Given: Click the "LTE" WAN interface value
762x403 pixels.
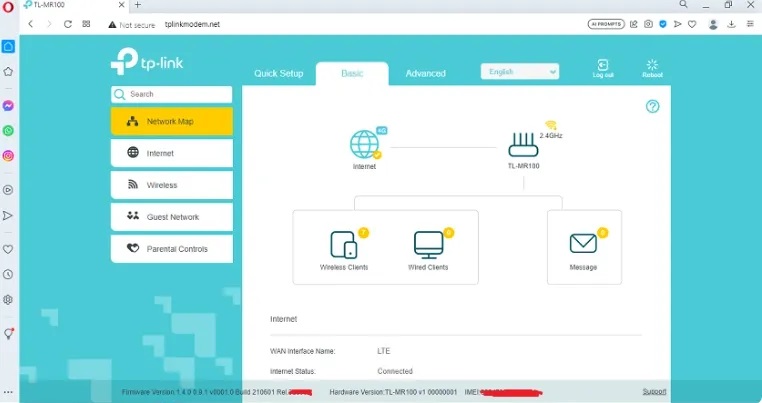Looking at the screenshot, I should (x=383, y=351).
